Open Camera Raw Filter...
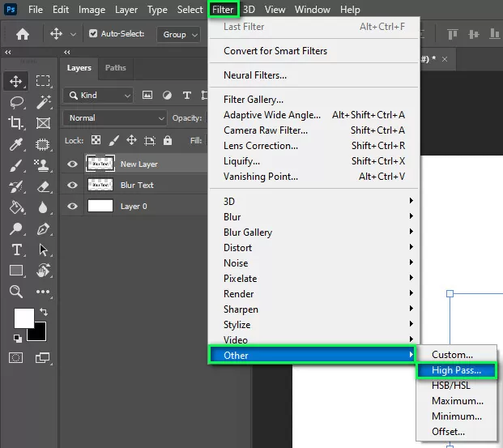Viewport: 503px width, 448px height. 314,130
